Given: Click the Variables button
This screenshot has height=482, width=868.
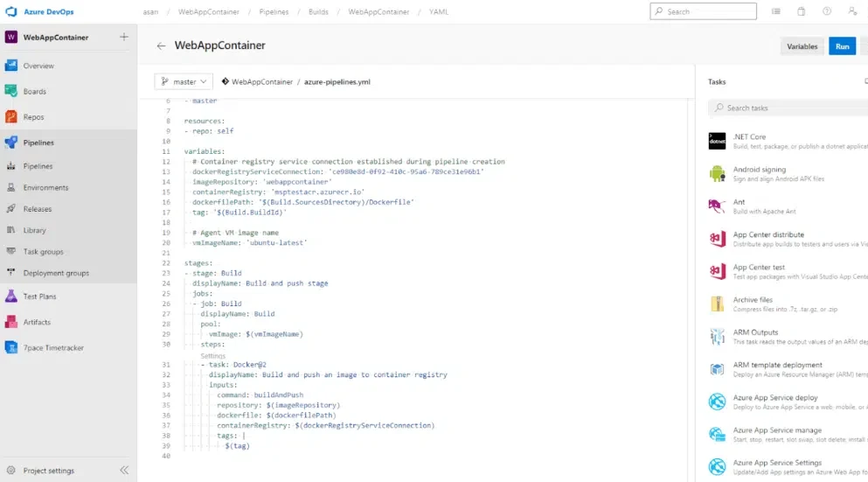Looking at the screenshot, I should pos(802,46).
